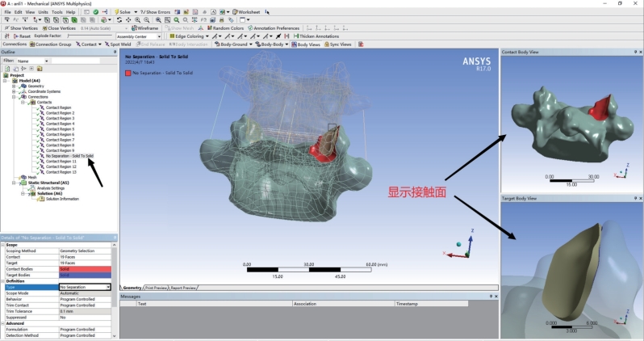Open Annotation Preferences
644x341 pixels.
pyautogui.click(x=274, y=28)
